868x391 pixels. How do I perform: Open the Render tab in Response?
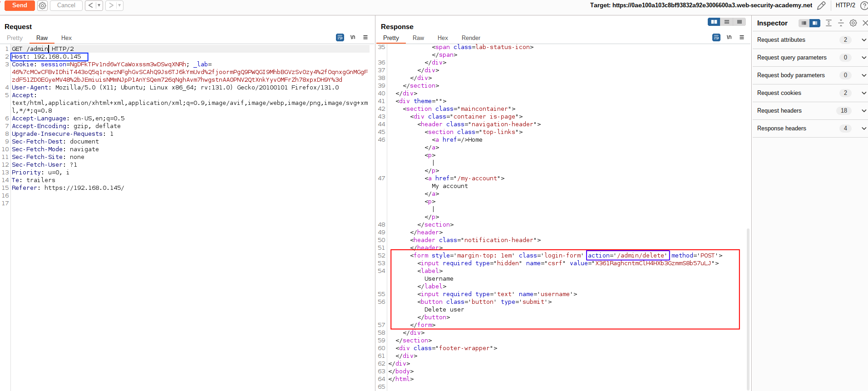click(471, 38)
